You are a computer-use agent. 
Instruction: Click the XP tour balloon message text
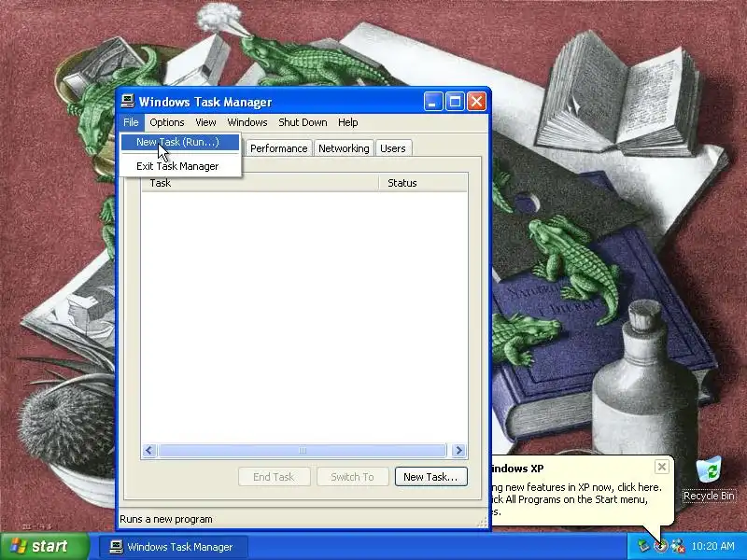[x=576, y=499]
